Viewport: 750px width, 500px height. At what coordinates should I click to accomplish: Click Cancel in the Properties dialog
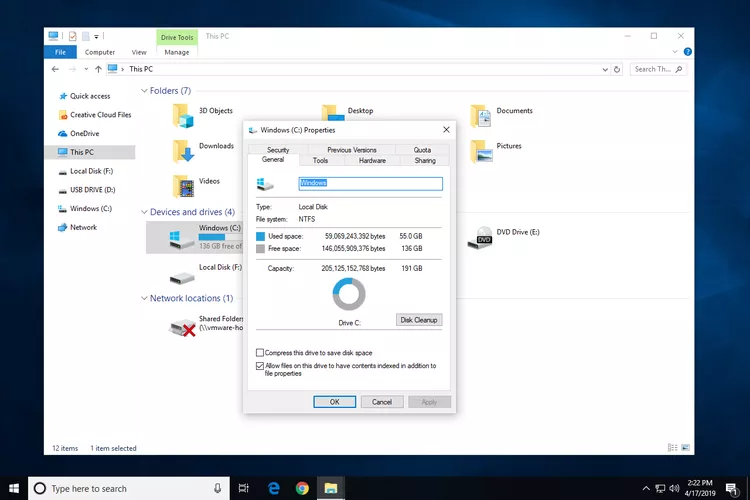click(382, 402)
